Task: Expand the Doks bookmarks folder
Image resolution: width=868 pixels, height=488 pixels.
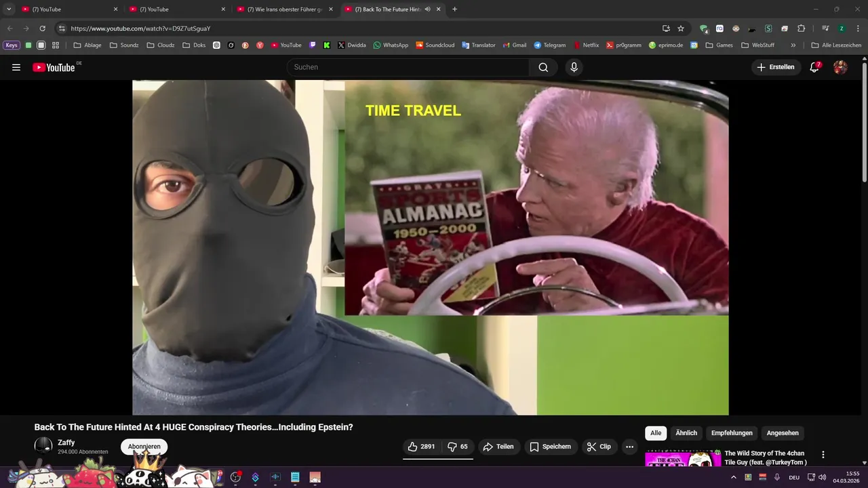Action: click(x=194, y=45)
